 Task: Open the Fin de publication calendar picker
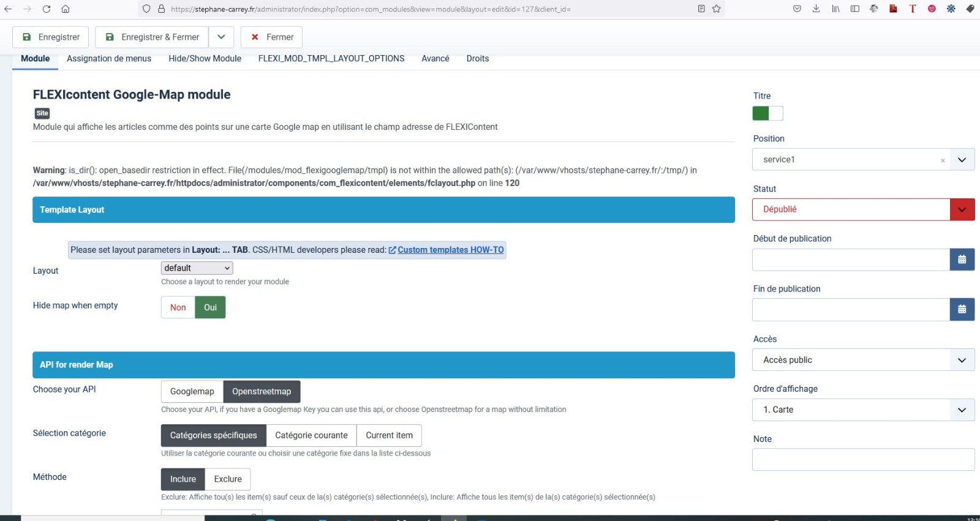[962, 310]
